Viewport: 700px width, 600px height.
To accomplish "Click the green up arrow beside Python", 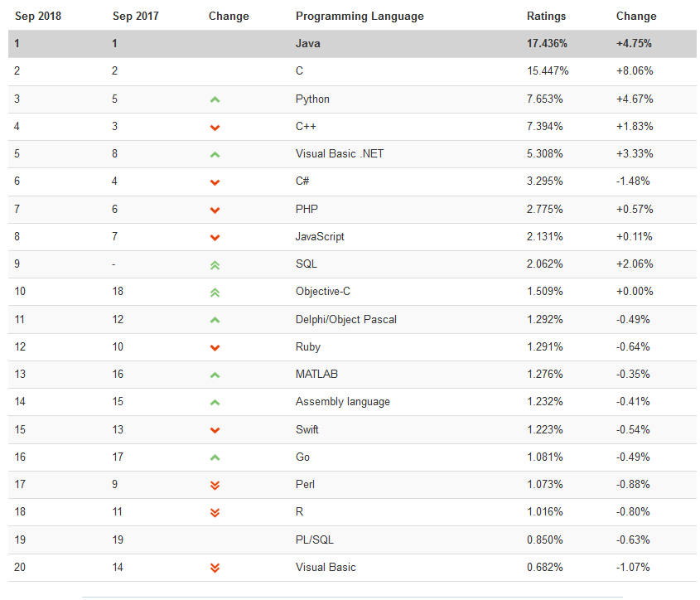I will 215,99.
